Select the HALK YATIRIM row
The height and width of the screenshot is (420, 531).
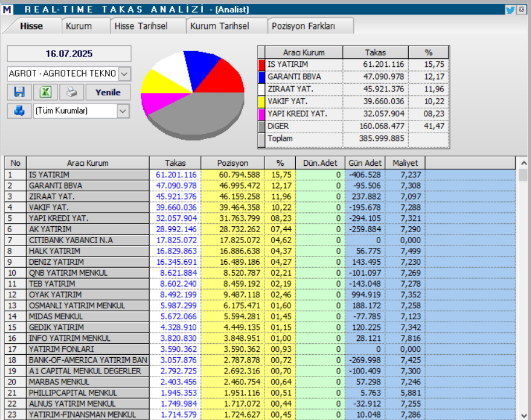pyautogui.click(x=260, y=251)
